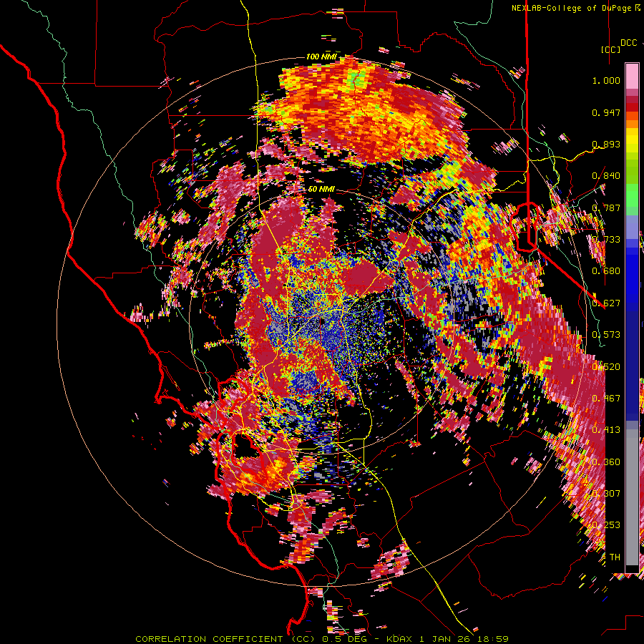Select the 0.253 legend value

[x=606, y=525]
